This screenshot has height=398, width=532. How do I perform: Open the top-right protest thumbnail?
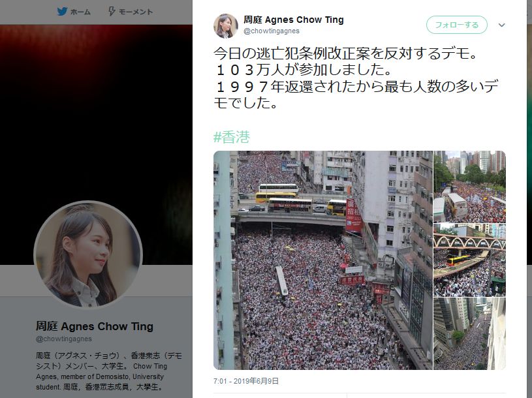click(469, 187)
